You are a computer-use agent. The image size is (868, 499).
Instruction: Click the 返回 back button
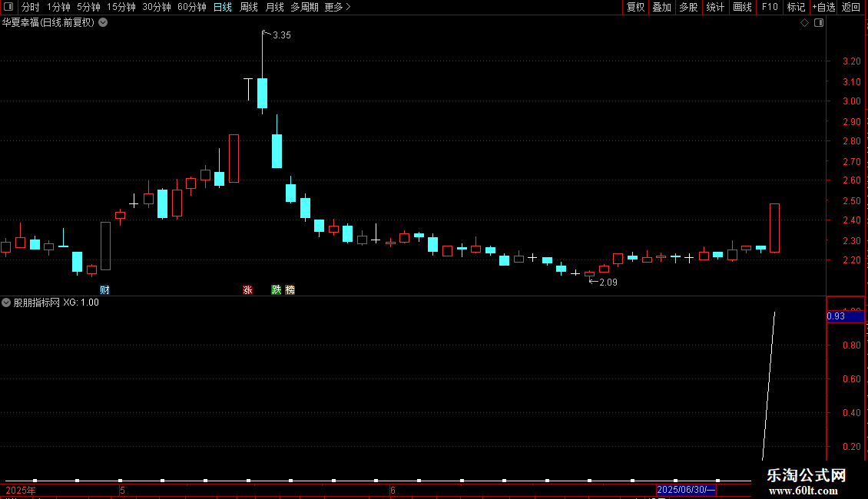coord(851,7)
